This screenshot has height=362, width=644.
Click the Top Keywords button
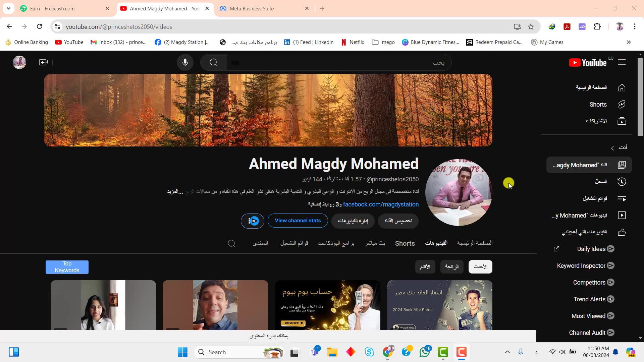(x=67, y=267)
